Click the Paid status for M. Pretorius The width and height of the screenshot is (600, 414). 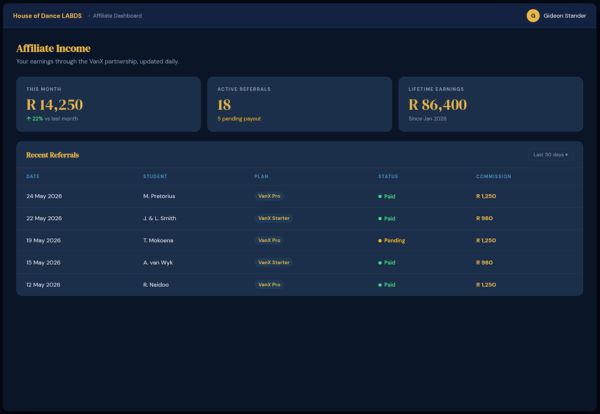[387, 196]
